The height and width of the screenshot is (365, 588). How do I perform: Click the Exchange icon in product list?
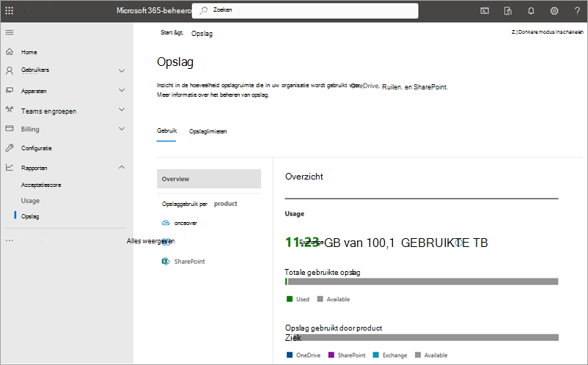tap(166, 242)
